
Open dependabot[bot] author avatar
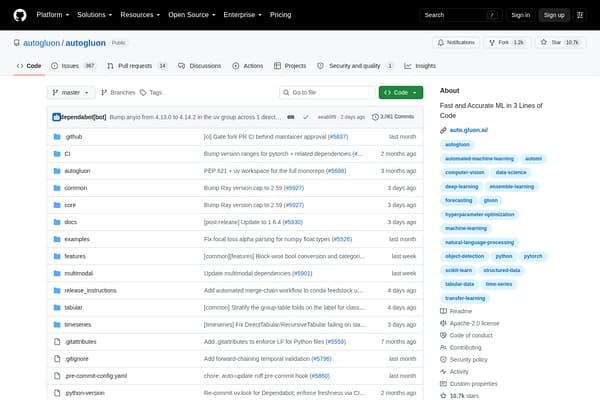click(x=56, y=117)
